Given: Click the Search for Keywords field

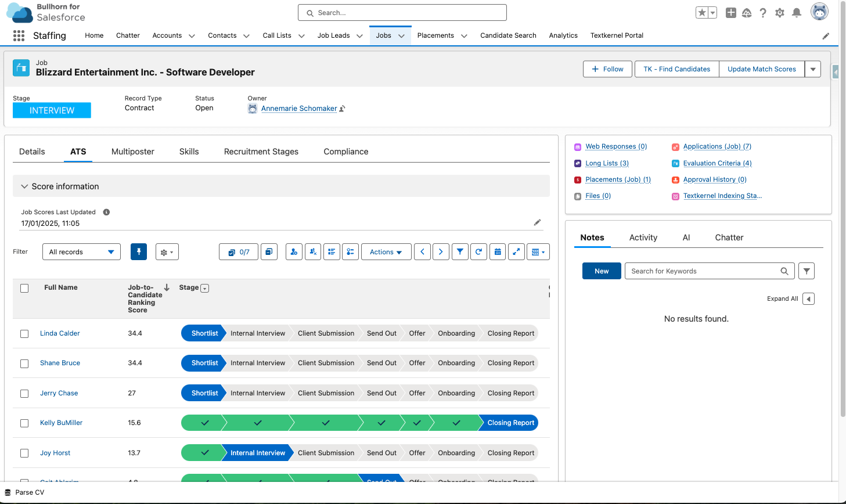Looking at the screenshot, I should click(710, 271).
